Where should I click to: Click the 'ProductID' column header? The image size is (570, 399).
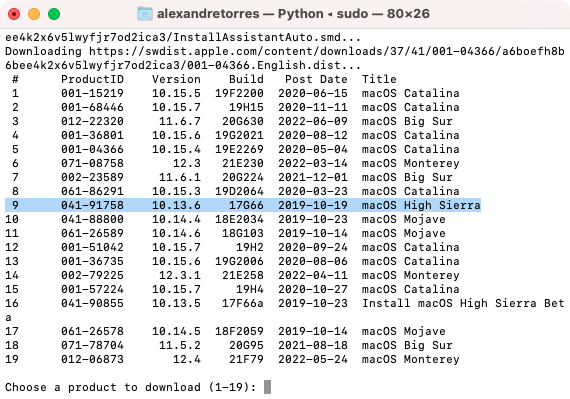coord(92,79)
